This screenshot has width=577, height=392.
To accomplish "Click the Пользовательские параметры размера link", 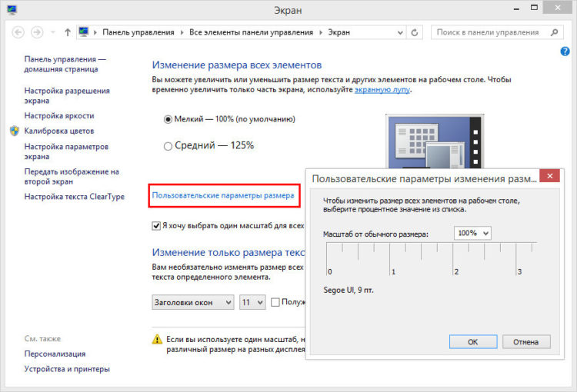I will pyautogui.click(x=223, y=195).
